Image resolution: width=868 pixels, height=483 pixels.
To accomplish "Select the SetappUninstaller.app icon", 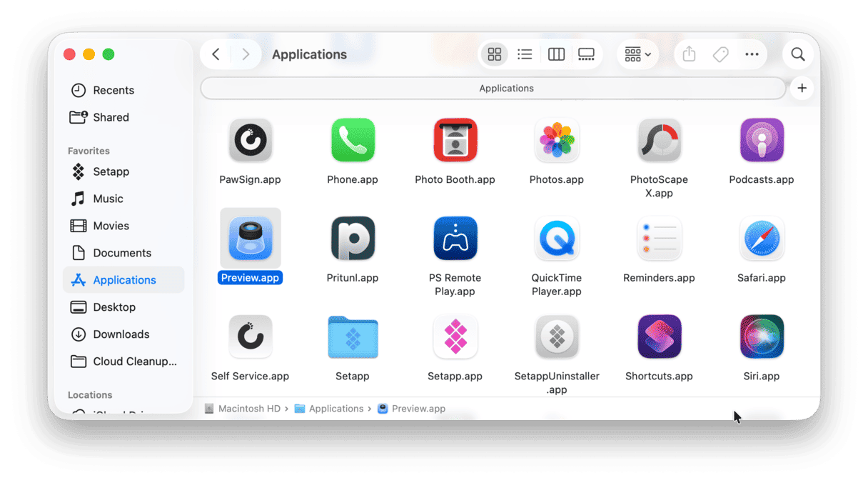I will tap(557, 337).
